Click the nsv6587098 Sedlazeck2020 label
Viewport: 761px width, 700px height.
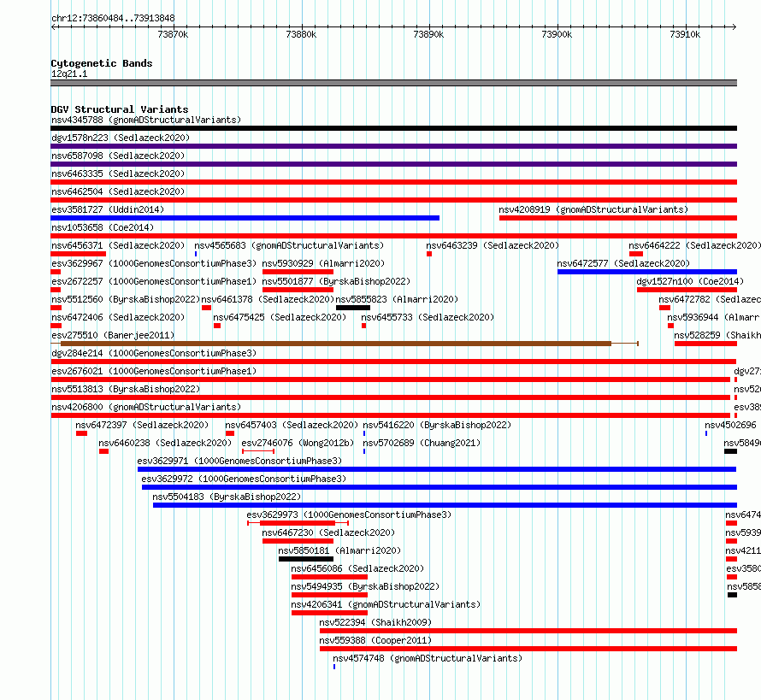click(118, 156)
